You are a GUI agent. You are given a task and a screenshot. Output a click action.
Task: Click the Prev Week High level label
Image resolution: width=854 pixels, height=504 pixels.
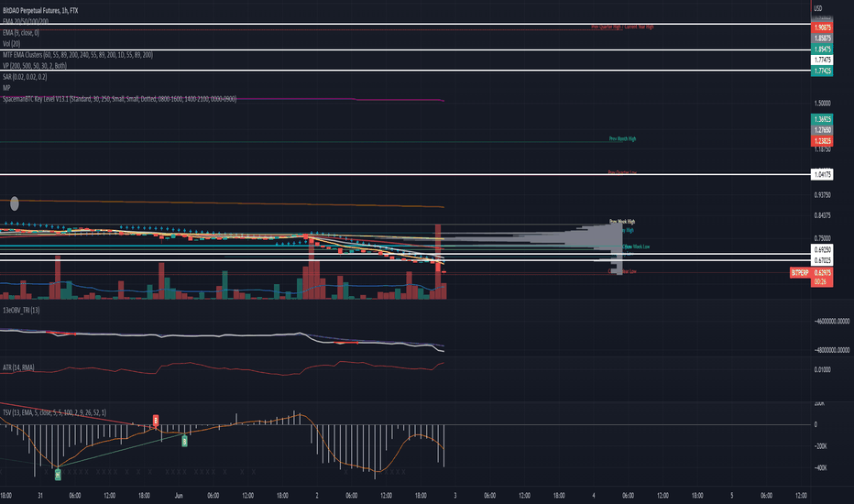622,221
